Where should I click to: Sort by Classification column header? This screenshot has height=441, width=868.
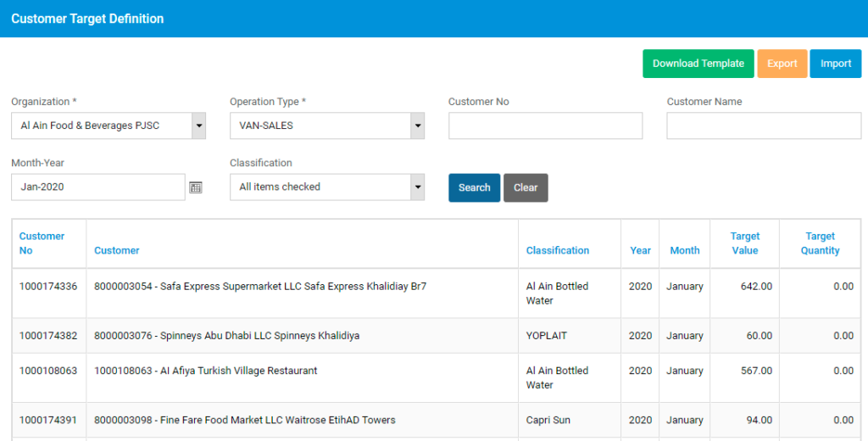pos(558,250)
